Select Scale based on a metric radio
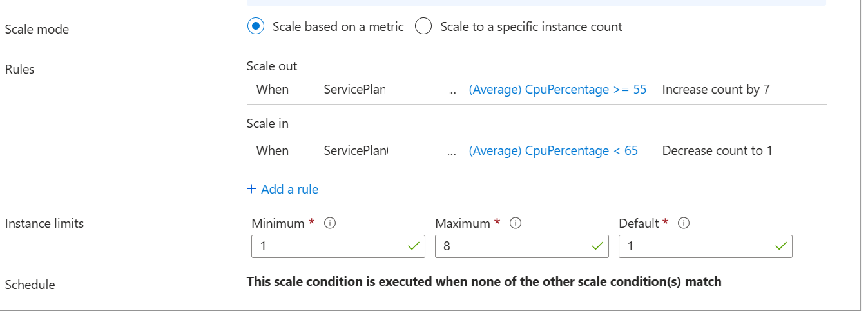The image size is (868, 320). pos(256,26)
